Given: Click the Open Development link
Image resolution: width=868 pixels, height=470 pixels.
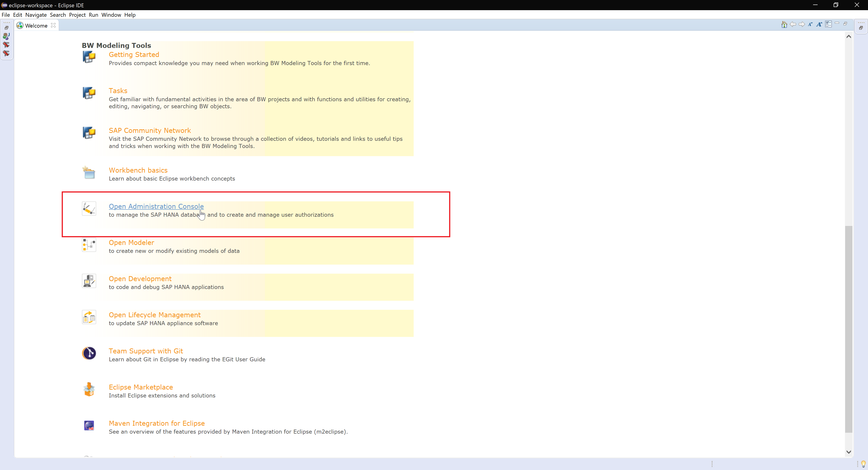Looking at the screenshot, I should pyautogui.click(x=140, y=279).
